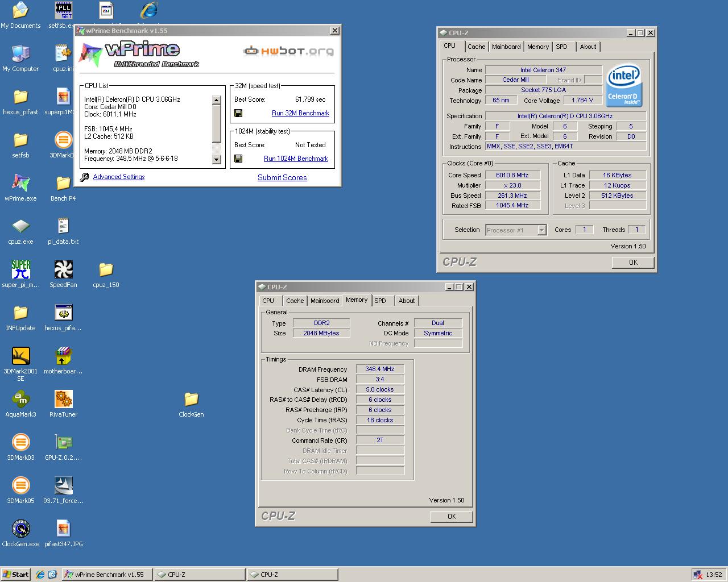Open SPD tab in CPU-Z processor window
This screenshot has width=728, height=582.
(x=562, y=47)
